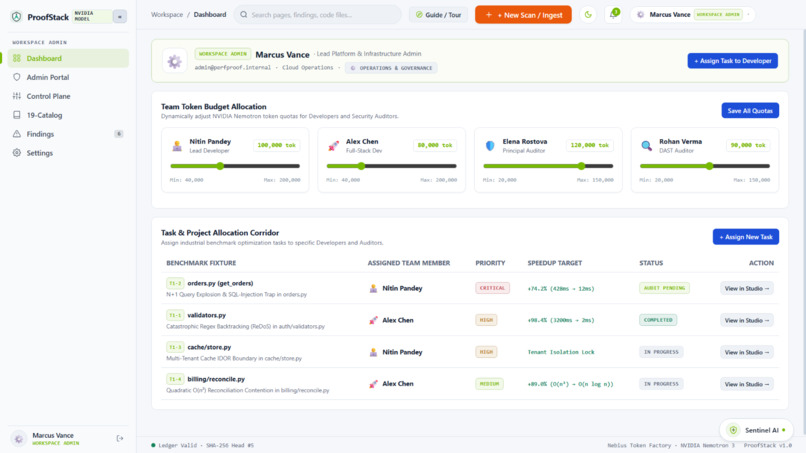806x453 pixels.
Task: Click the Dashboard grid icon
Action: [x=17, y=58]
